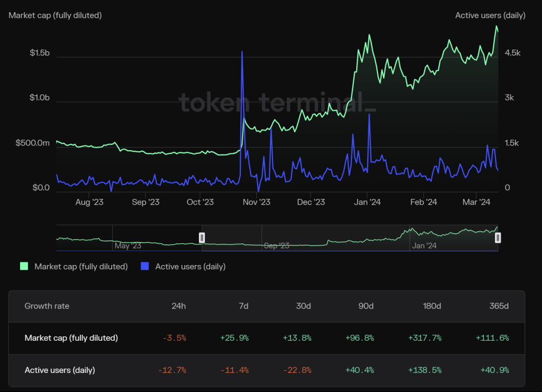Grab the right range selector handle
Viewport: 542px width, 392px height.
tap(498, 238)
